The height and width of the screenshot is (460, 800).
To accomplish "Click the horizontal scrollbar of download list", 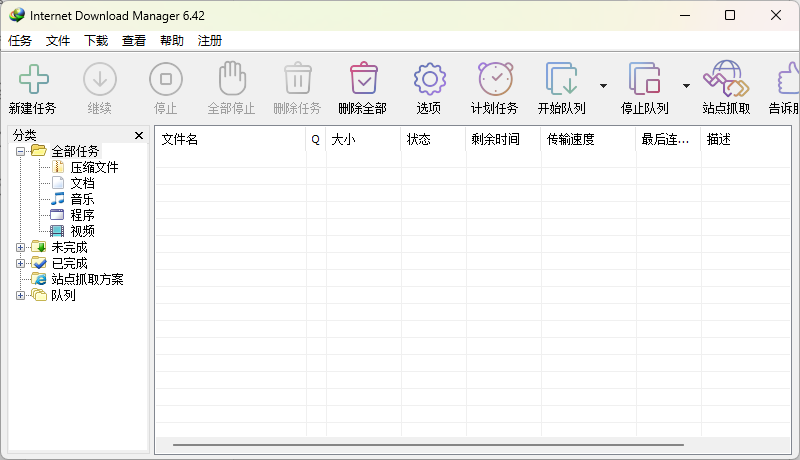I will pos(428,444).
